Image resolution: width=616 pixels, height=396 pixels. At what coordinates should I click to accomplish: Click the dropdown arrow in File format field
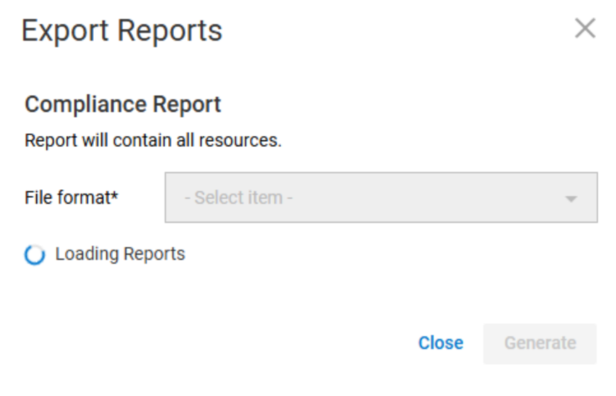571,199
